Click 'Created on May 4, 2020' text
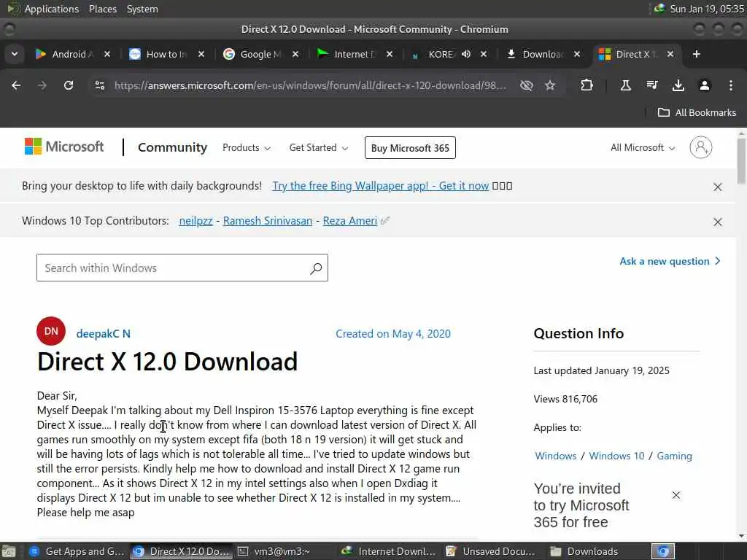 click(x=393, y=334)
